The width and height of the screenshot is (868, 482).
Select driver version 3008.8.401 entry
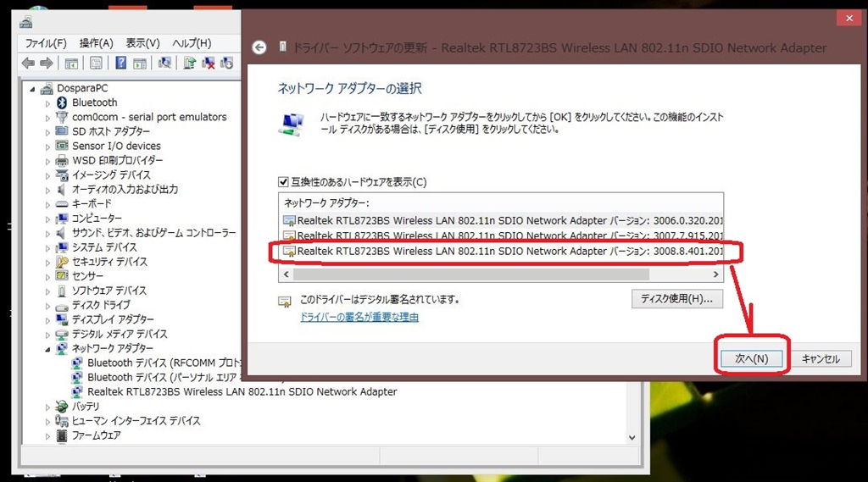502,252
